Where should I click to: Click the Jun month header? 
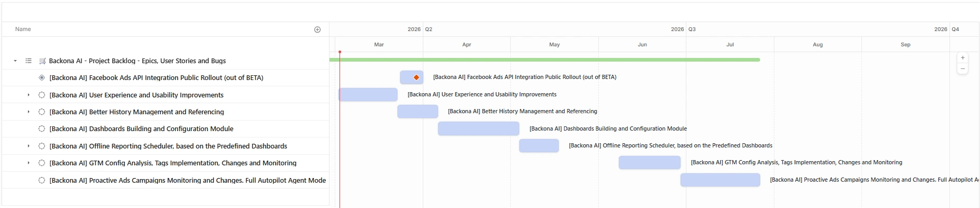[642, 45]
